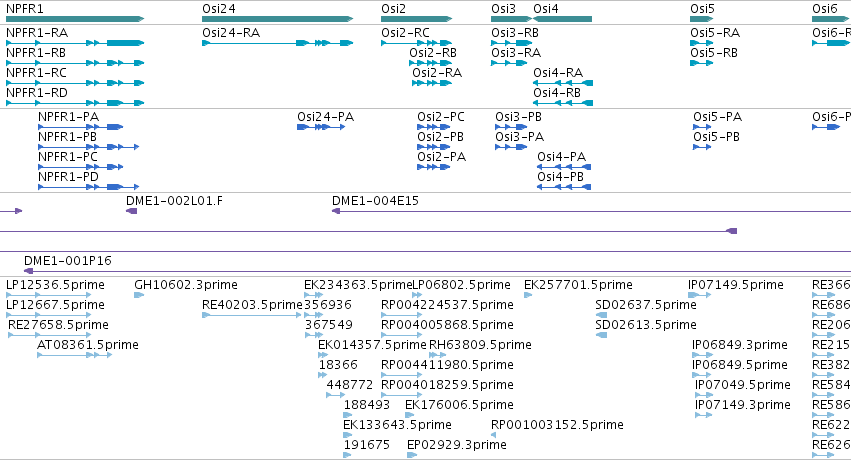
Task: Open the EP02929.3prime EST label
Action: point(456,445)
